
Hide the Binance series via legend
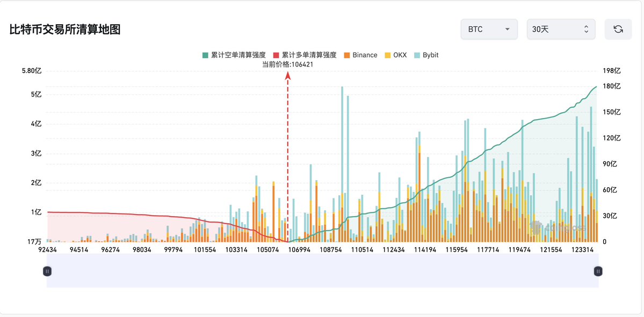[x=360, y=55]
